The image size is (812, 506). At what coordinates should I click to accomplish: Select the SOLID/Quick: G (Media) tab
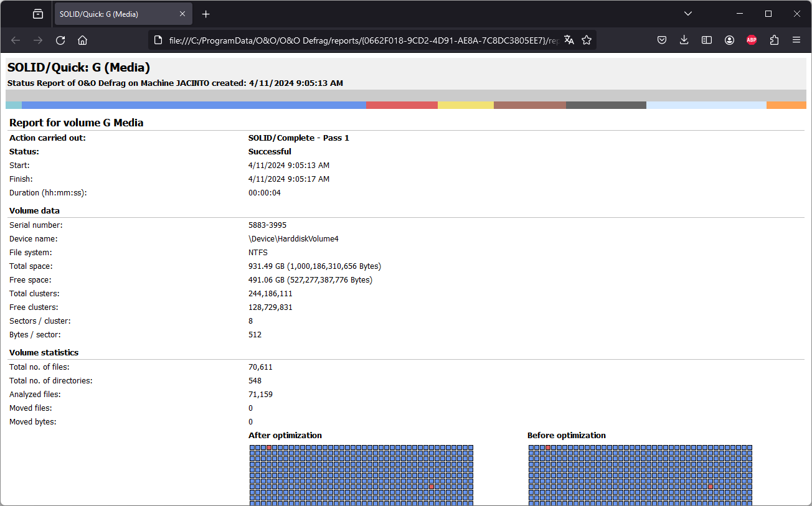[123, 14]
